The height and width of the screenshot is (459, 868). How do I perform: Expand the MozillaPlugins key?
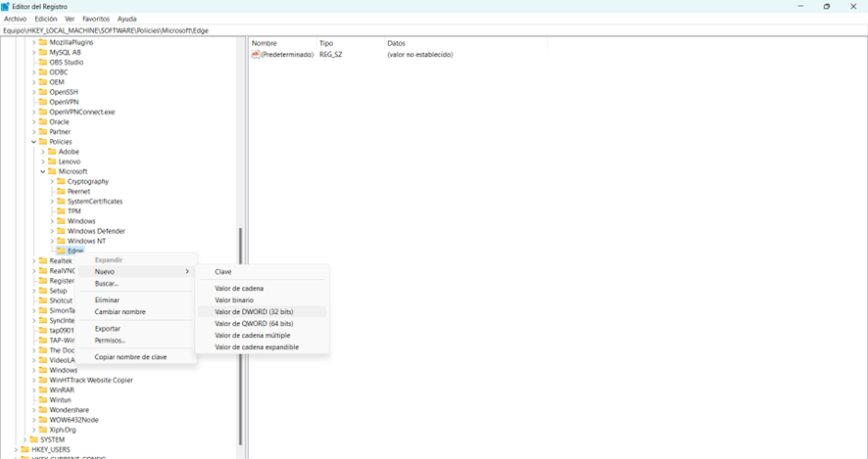point(33,43)
